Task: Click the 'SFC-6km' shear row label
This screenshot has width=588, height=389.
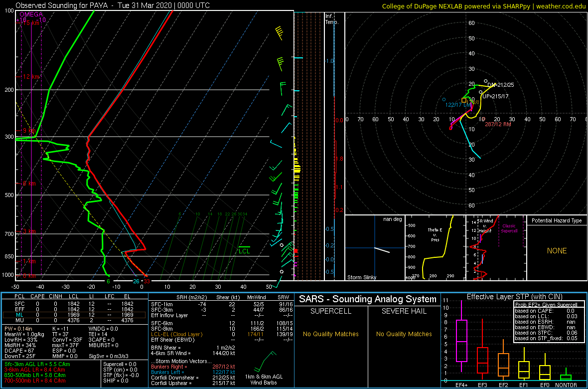Action: pyautogui.click(x=161, y=323)
